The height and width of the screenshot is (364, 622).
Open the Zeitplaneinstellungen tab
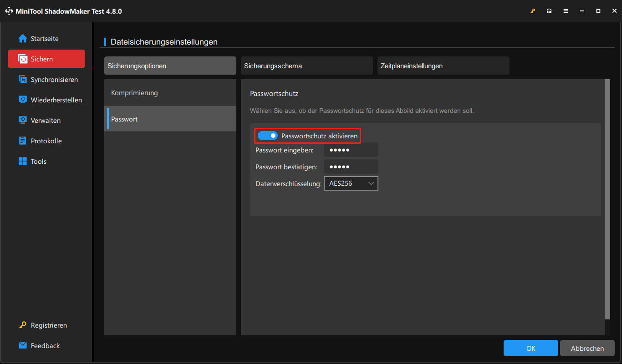(443, 66)
